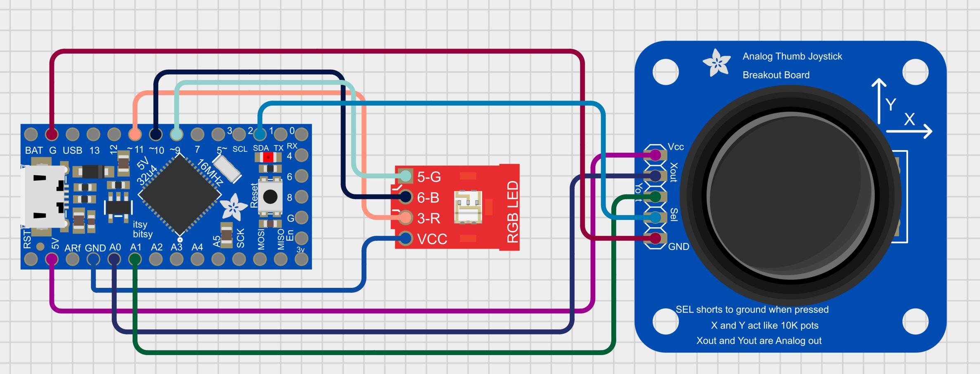Click the 'RGB LED' label on the red board
980x374 pixels.
512,212
